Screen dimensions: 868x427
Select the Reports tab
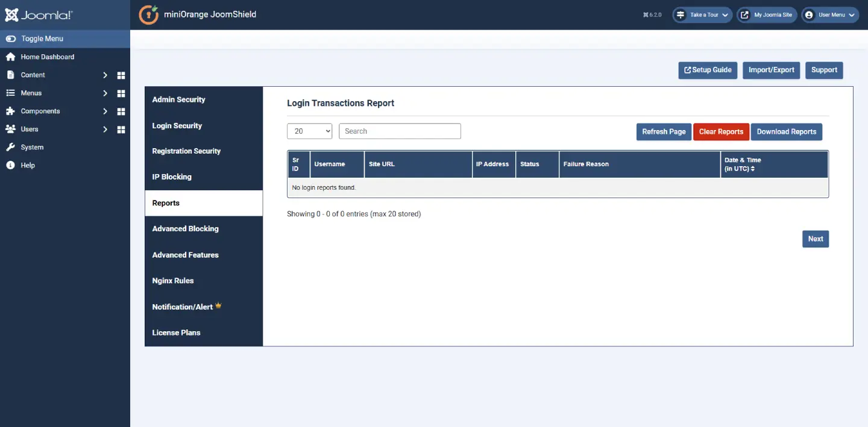coord(204,203)
